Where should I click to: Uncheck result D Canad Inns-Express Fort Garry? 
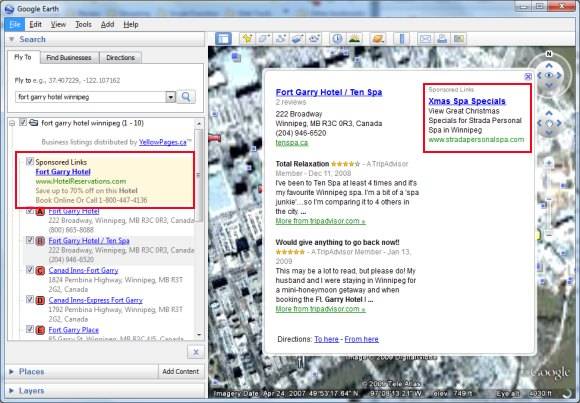click(x=30, y=299)
